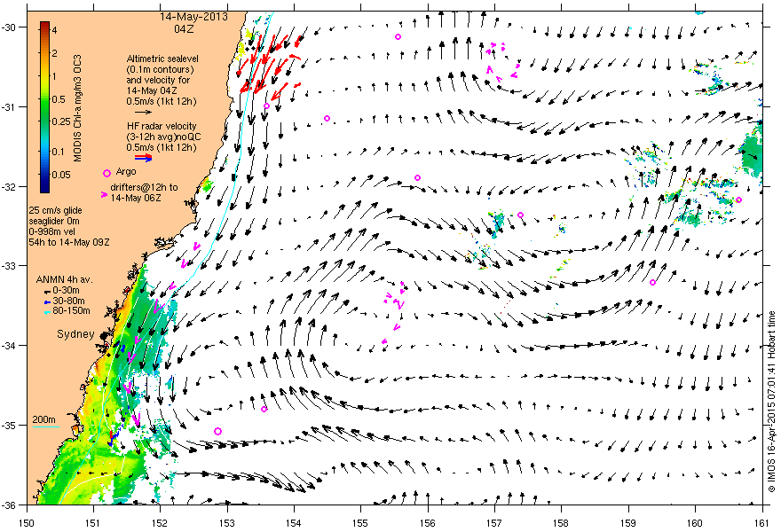Click the '80-150m' depth label
This screenshot has height=532, width=781.
click(71, 311)
